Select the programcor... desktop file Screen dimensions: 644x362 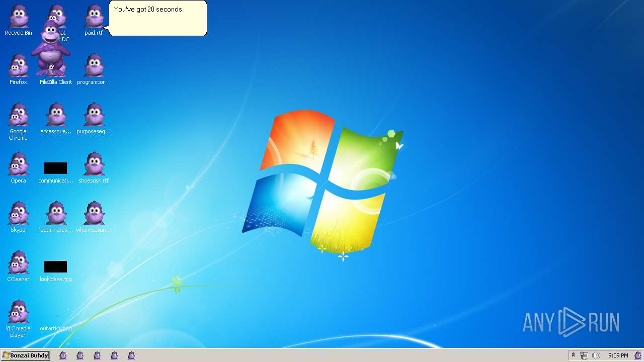pyautogui.click(x=94, y=69)
